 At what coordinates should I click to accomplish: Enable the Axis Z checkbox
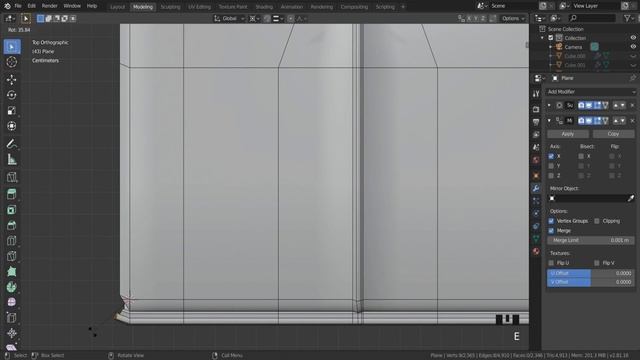click(x=551, y=176)
